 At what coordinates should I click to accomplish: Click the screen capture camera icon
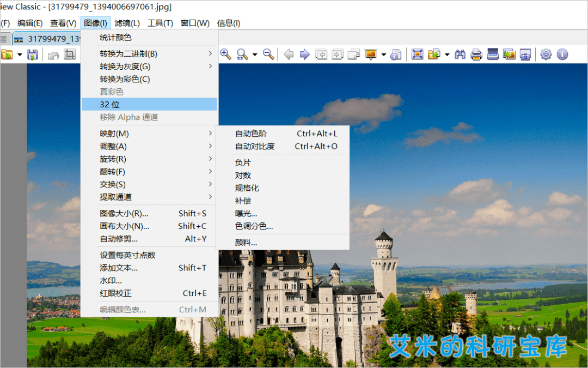pyautogui.click(x=525, y=55)
